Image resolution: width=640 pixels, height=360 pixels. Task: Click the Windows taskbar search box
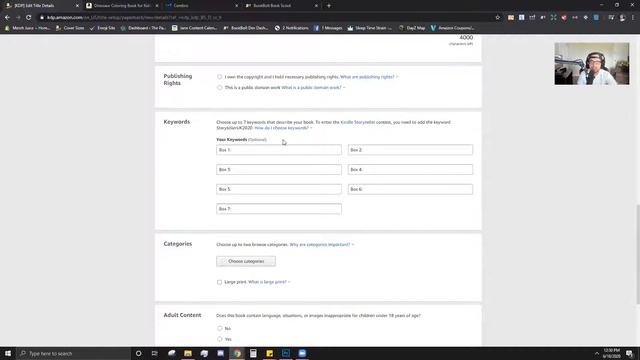tap(73, 353)
